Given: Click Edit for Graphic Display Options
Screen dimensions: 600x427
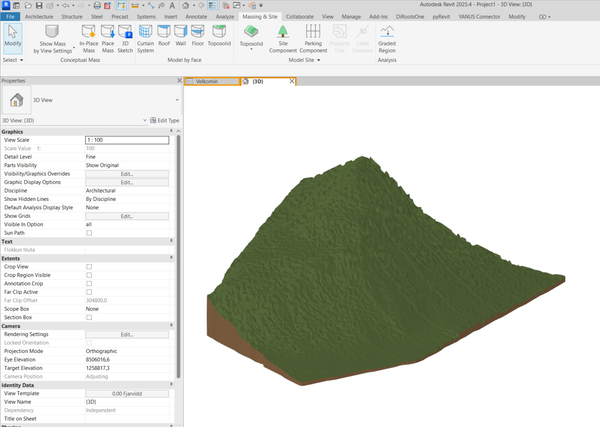Looking at the screenshot, I should coord(127,183).
